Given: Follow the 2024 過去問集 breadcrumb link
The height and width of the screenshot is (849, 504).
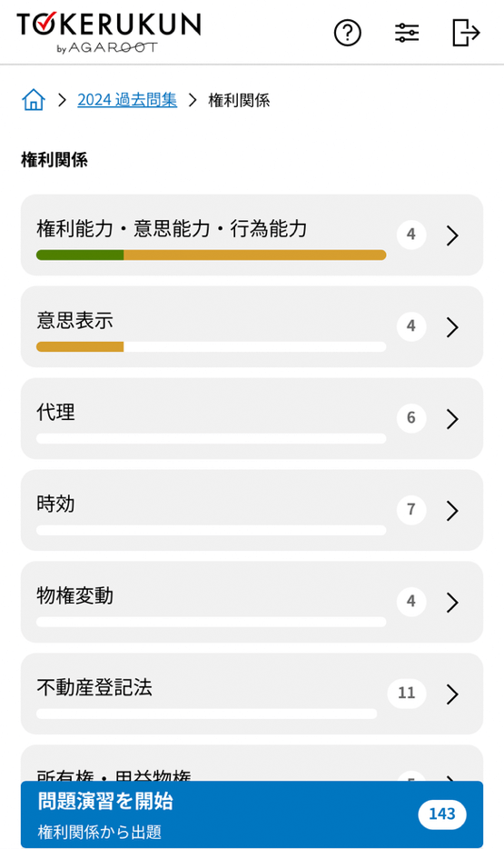Looking at the screenshot, I should pyautogui.click(x=127, y=100).
